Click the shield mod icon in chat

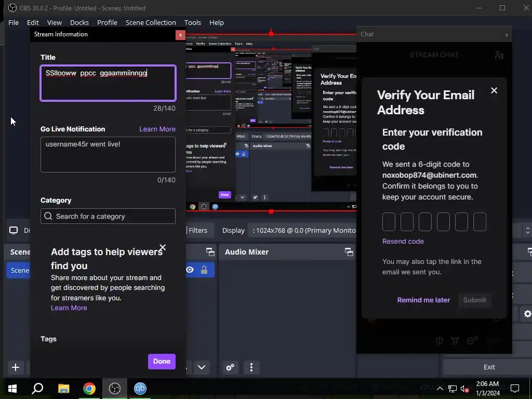[x=440, y=341]
